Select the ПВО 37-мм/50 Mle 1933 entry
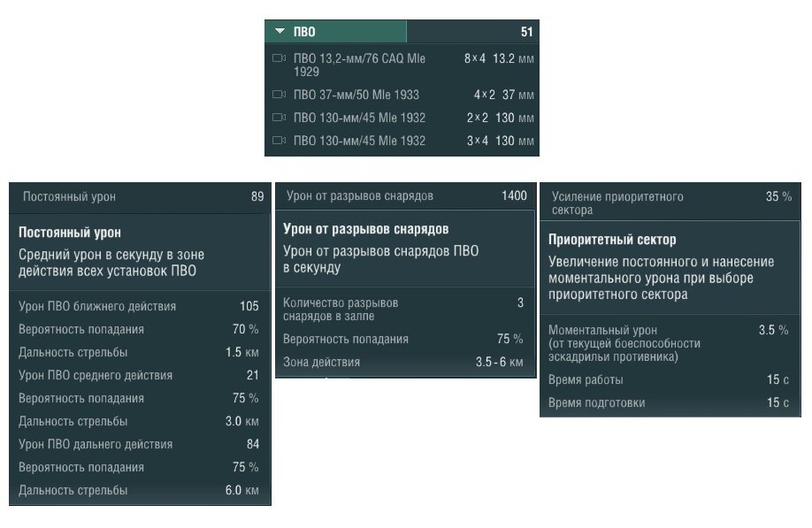The width and height of the screenshot is (812, 528). pos(402,95)
